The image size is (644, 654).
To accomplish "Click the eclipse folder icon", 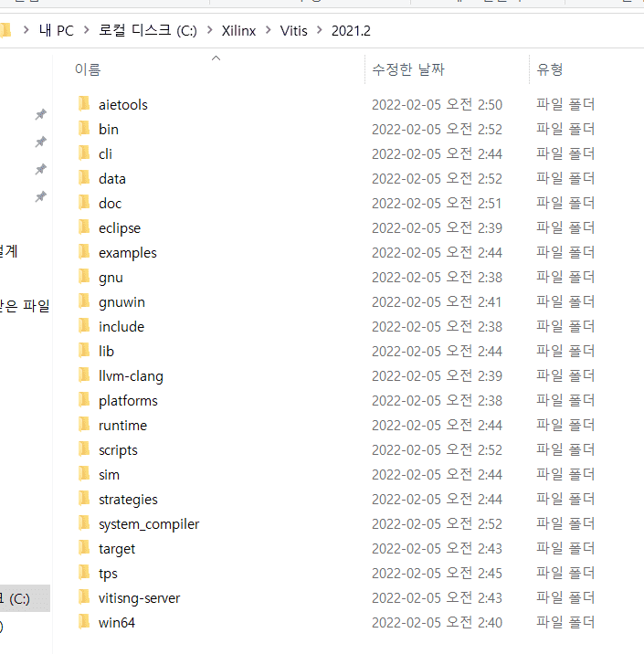I will click(x=84, y=227).
